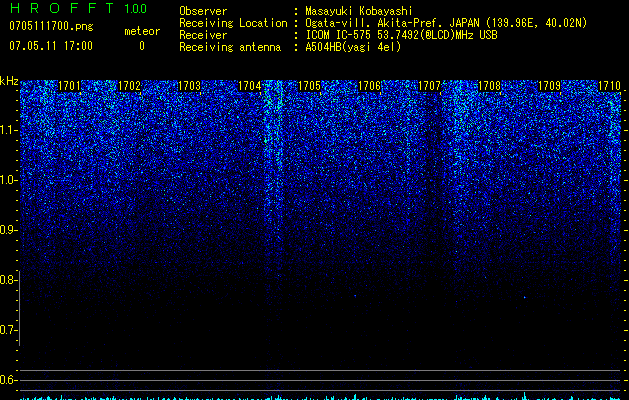Image resolution: width=629 pixels, height=400 pixels.
Task: Click the A504HB(yagi 4el) antenna text
Action: pyautogui.click(x=353, y=47)
